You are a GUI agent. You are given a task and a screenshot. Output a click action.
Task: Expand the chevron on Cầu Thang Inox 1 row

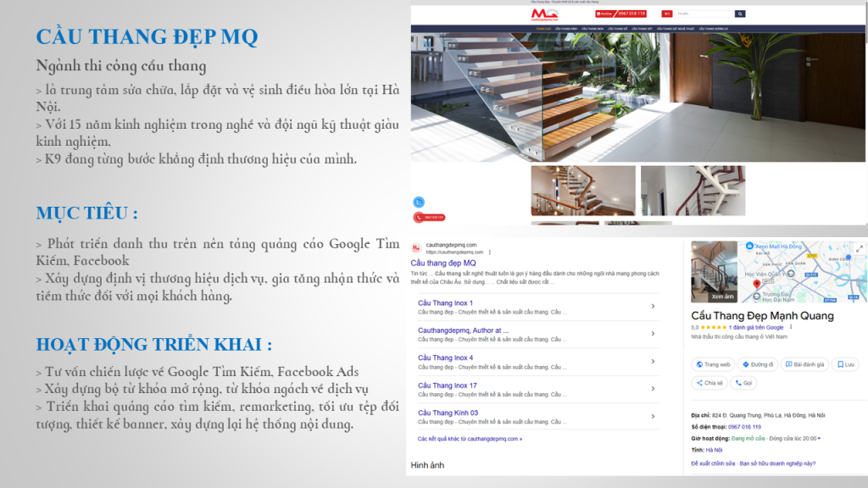654,306
